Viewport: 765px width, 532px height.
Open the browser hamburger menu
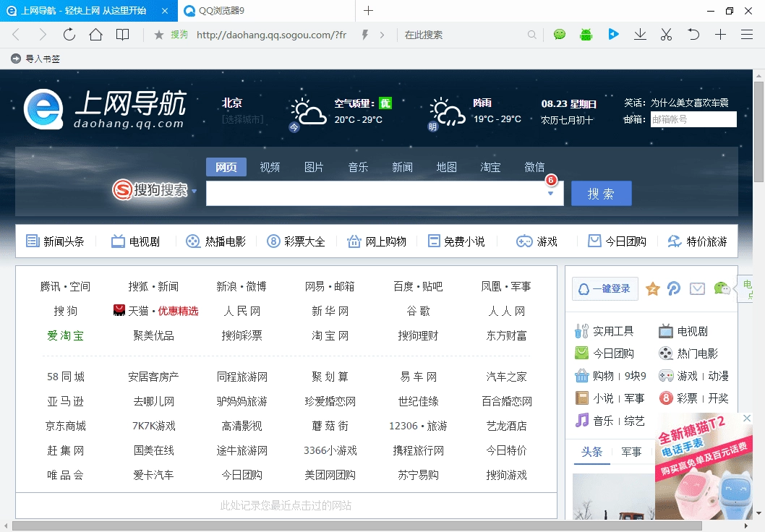[746, 34]
